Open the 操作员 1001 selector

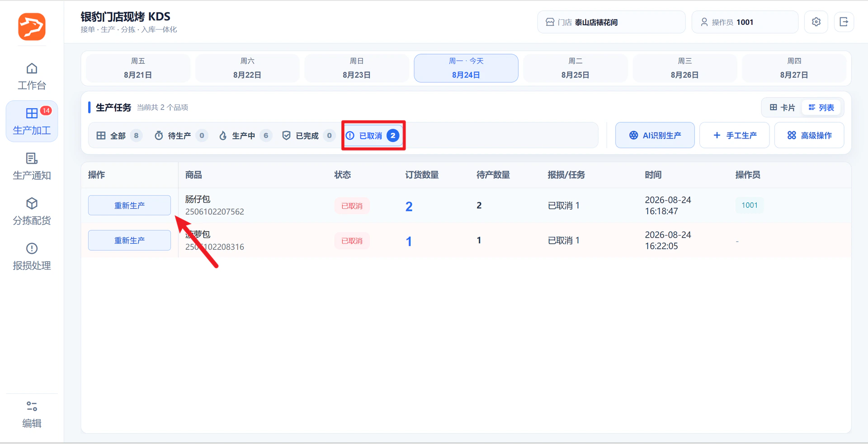[745, 22]
